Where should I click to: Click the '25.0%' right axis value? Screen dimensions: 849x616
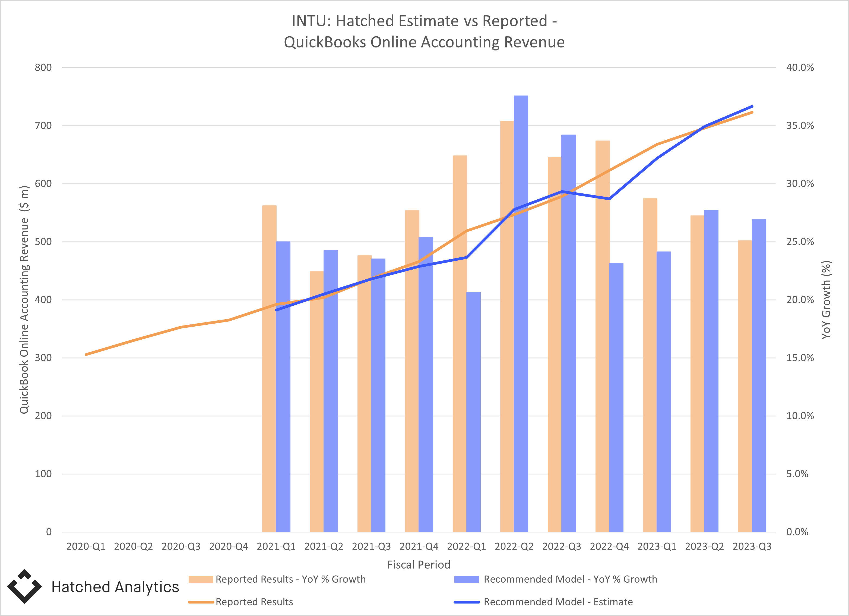800,242
